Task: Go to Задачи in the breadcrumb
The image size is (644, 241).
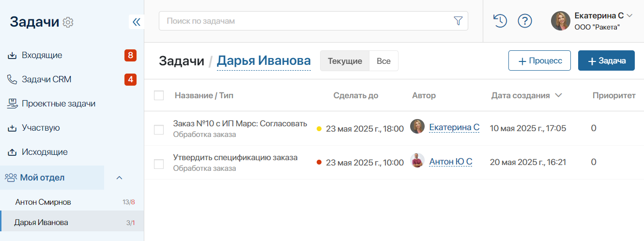Action: pyautogui.click(x=182, y=61)
